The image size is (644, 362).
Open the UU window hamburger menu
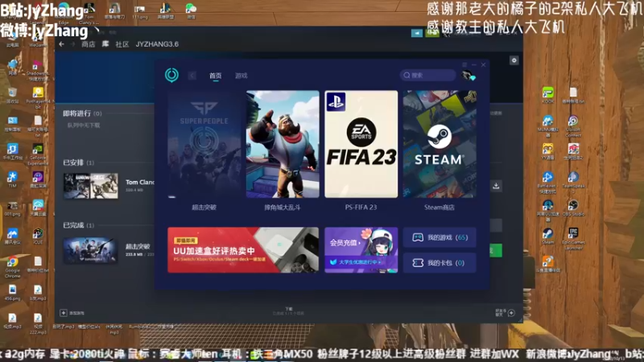(464, 65)
